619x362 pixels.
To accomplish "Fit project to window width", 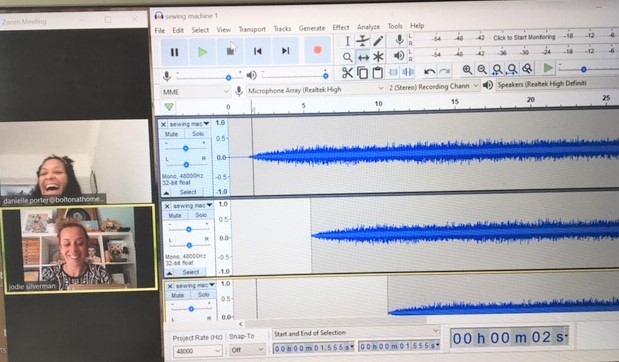I will coord(512,69).
